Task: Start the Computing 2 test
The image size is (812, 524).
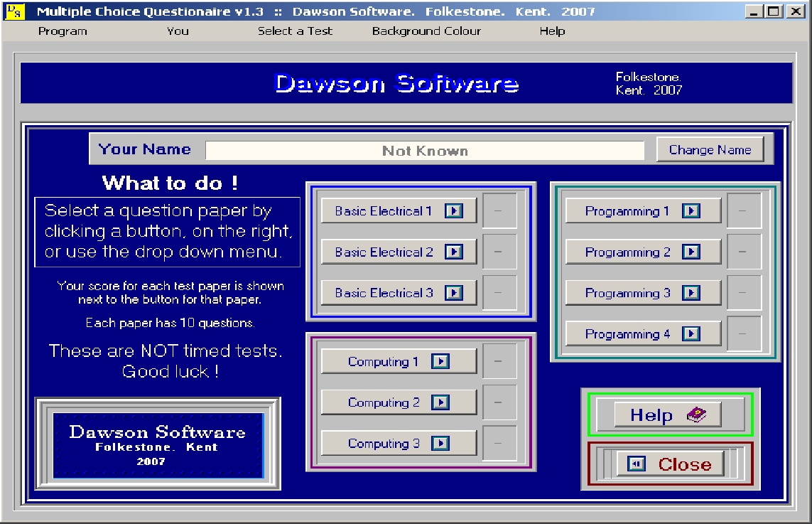Action: [398, 402]
